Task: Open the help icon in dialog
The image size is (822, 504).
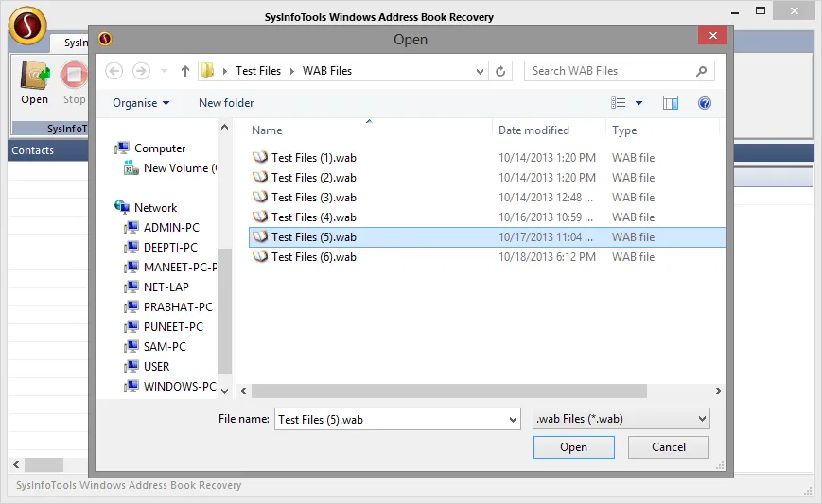Action: point(705,103)
